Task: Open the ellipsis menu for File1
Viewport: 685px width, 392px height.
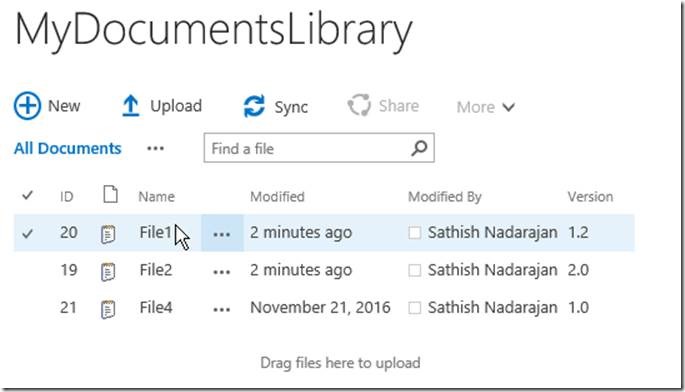Action: click(x=222, y=233)
